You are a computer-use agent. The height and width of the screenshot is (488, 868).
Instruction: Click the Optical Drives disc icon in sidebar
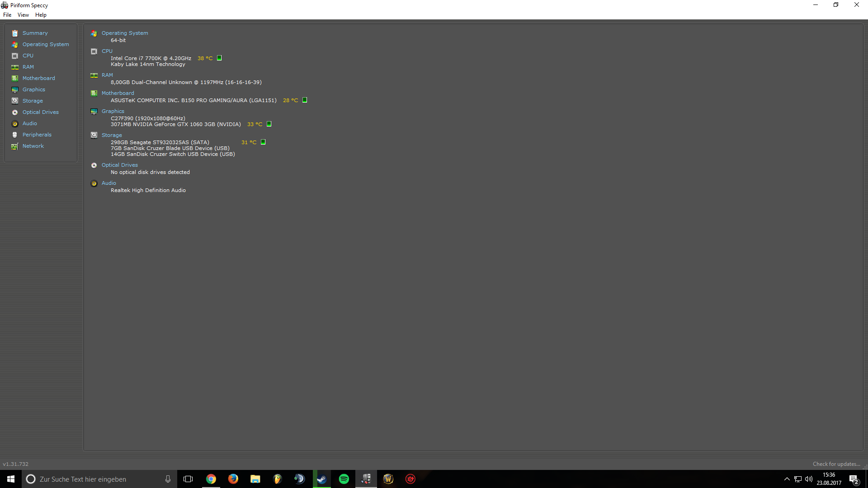pyautogui.click(x=15, y=113)
